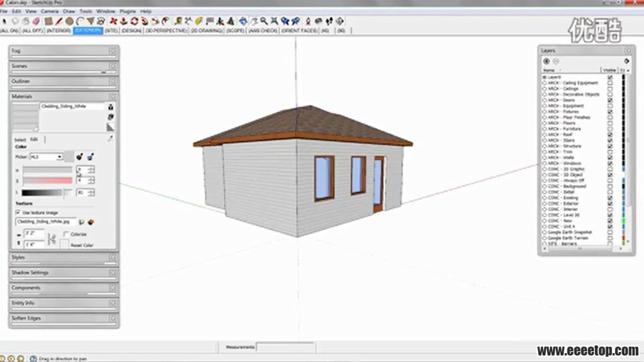Switch to the (INTERIOR) scene tab
The width and height of the screenshot is (644, 362).
click(x=59, y=30)
